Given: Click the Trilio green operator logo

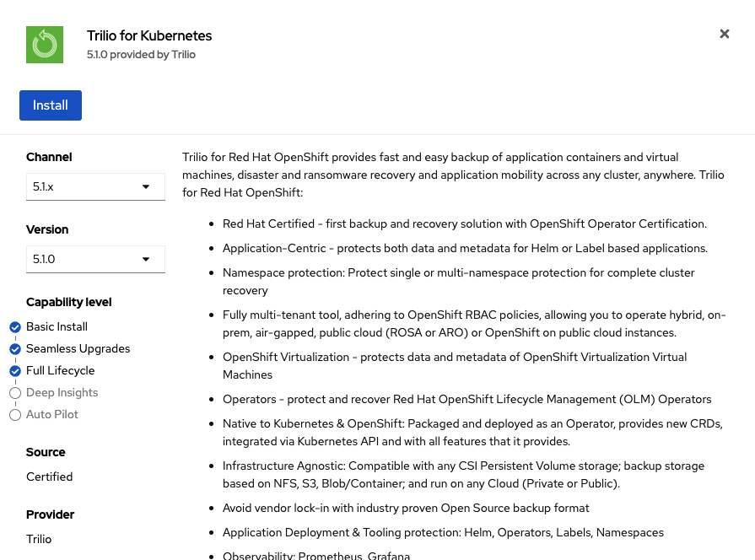Looking at the screenshot, I should pyautogui.click(x=45, y=45).
